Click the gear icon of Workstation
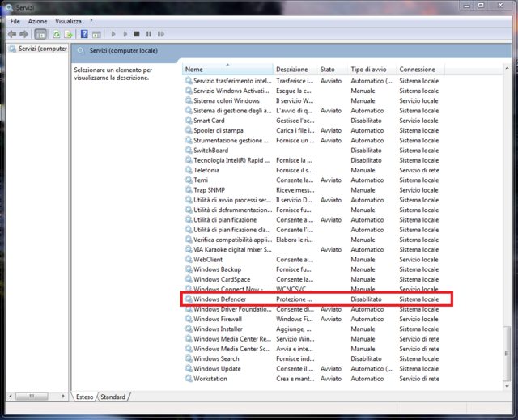 pyautogui.click(x=189, y=378)
